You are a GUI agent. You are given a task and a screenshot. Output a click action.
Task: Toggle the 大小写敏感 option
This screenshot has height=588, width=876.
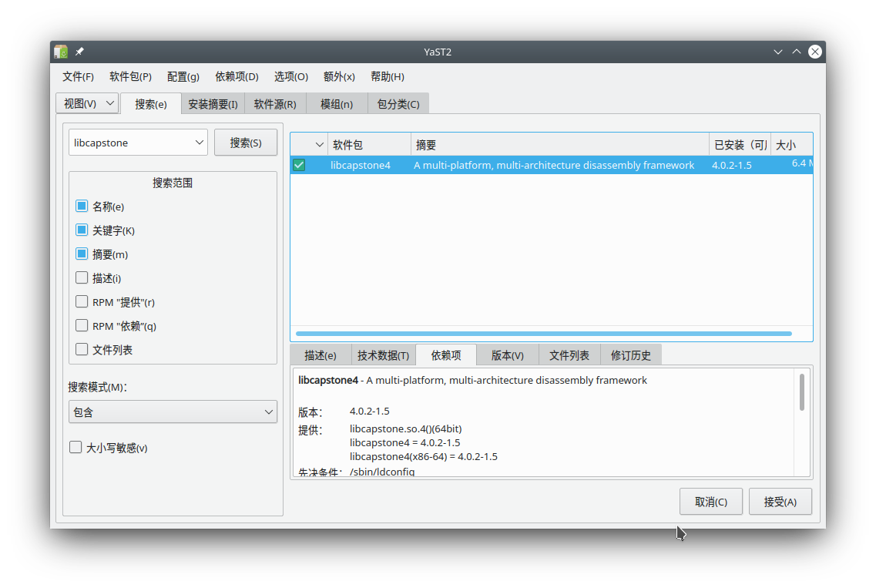point(75,447)
